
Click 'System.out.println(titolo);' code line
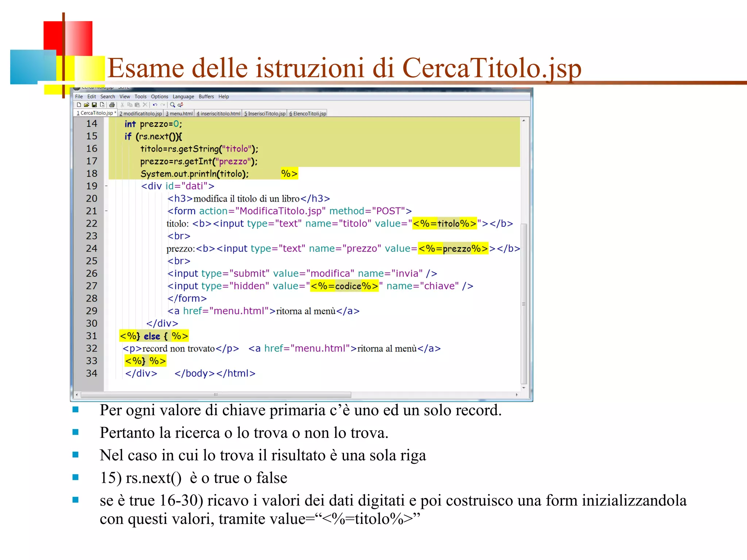(194, 174)
